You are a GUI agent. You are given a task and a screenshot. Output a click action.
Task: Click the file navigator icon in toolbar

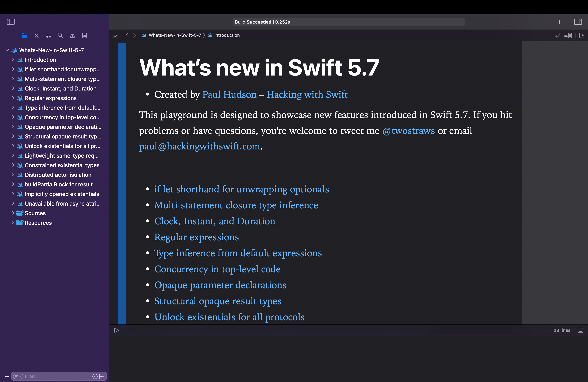pos(24,35)
